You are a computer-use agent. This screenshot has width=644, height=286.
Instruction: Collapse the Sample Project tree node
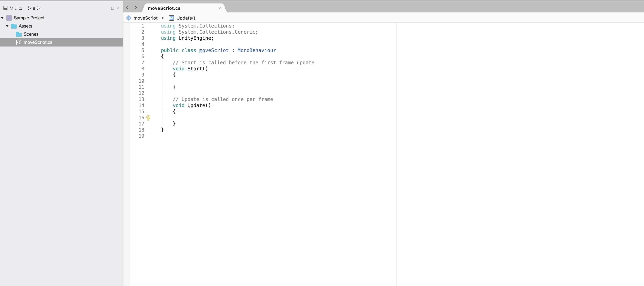(2, 18)
